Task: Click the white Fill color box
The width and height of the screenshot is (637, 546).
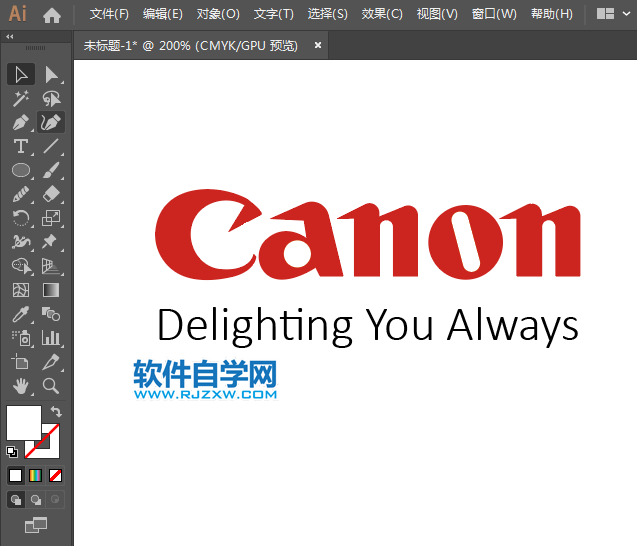Action: 24,422
